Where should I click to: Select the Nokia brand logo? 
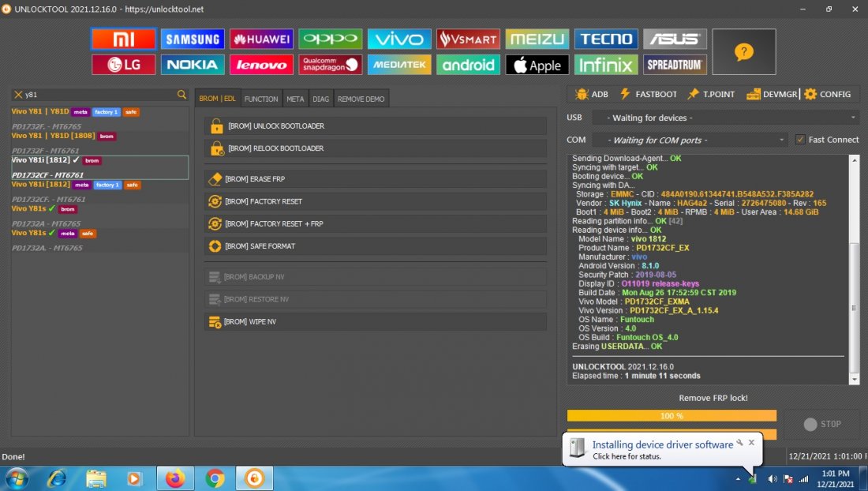pyautogui.click(x=193, y=65)
